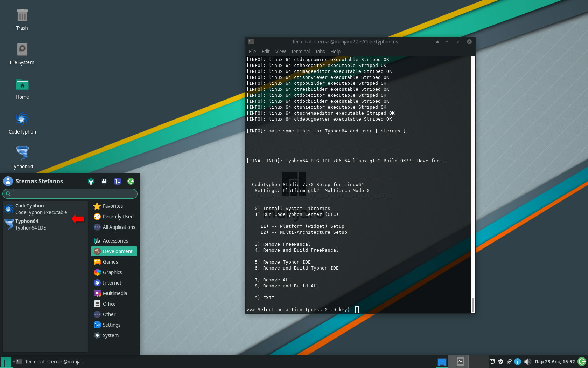Viewport: 588px width, 368px height.
Task: Open the Terminal menu in menubar
Action: [300, 52]
